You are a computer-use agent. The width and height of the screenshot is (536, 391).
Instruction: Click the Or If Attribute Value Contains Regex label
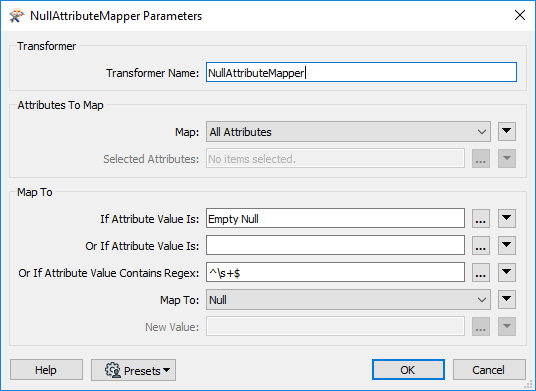[109, 273]
